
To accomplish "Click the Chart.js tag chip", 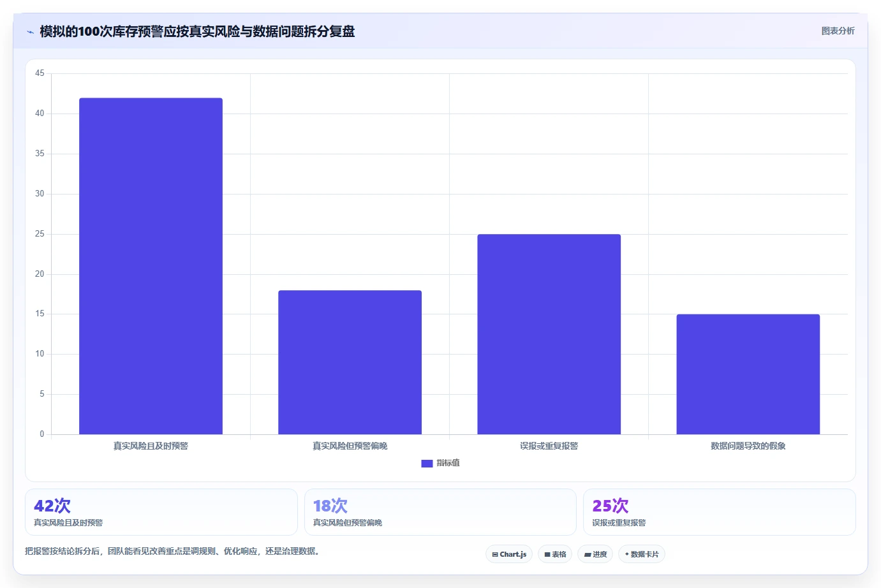I will tap(509, 554).
